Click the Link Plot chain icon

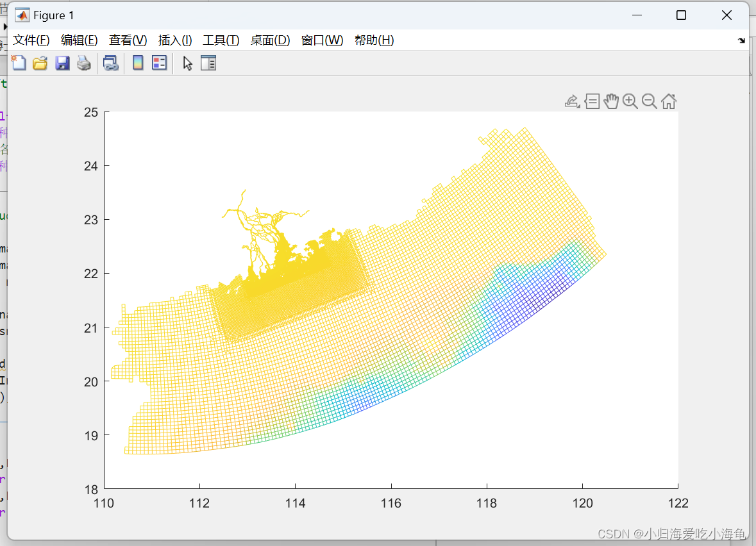(110, 63)
